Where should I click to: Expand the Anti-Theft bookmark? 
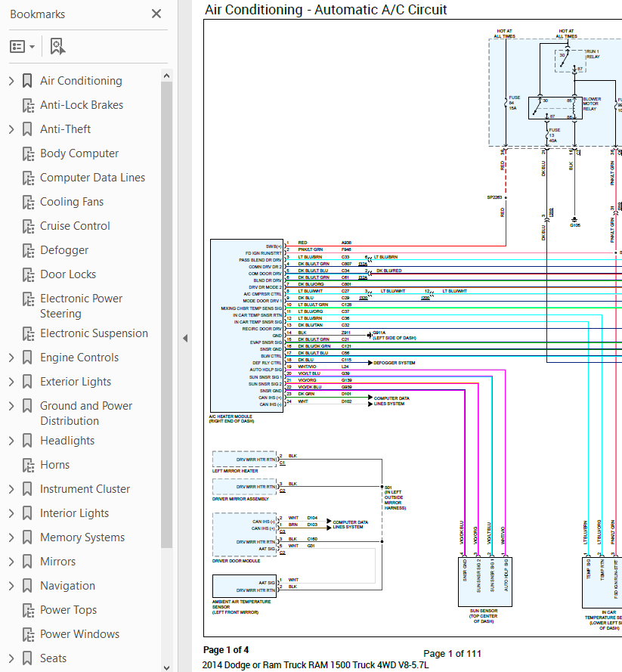click(11, 129)
